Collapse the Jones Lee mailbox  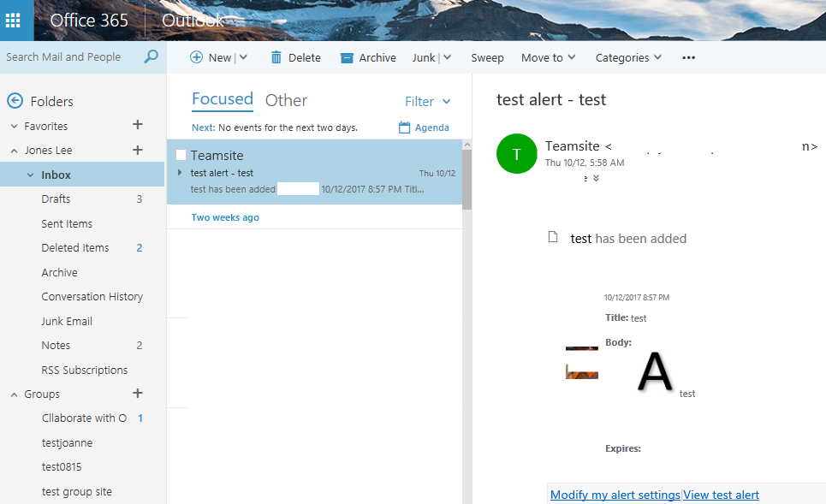[15, 151]
